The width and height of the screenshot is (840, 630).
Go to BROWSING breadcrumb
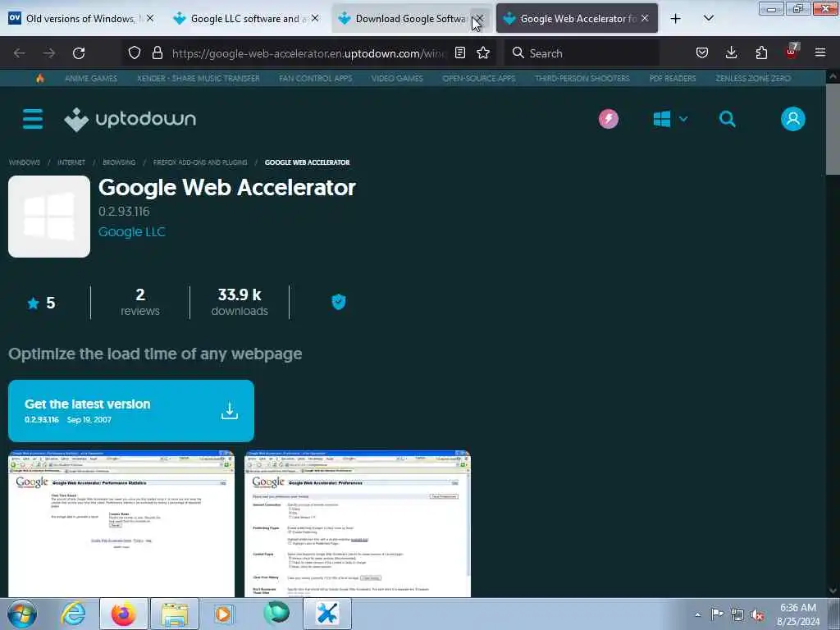click(x=119, y=162)
